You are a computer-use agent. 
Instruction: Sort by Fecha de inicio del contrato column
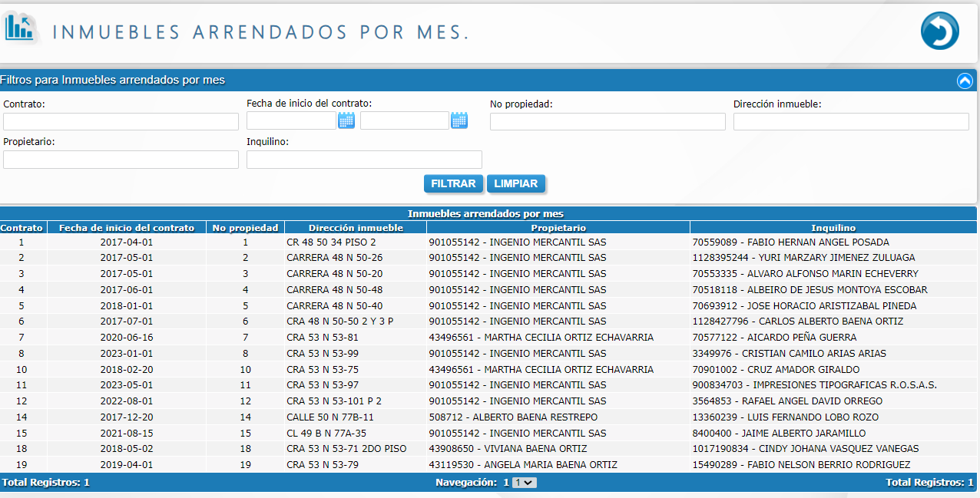[x=127, y=228]
